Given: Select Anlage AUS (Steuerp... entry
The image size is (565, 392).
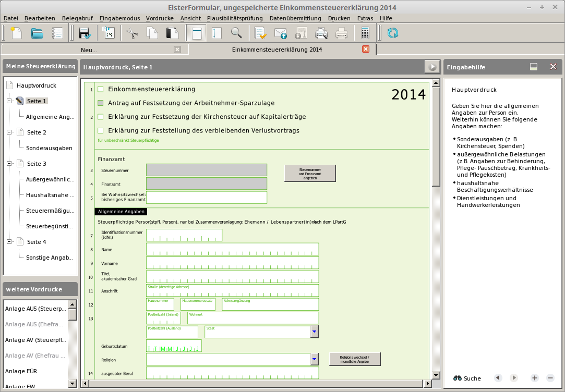Looking at the screenshot, I should pyautogui.click(x=35, y=309).
